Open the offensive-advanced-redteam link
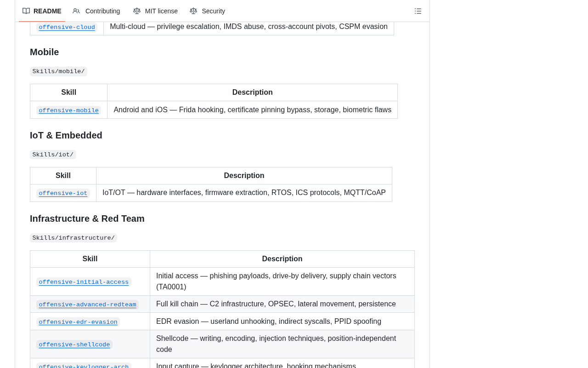Viewport: 588px width, 368px height. [x=87, y=305]
